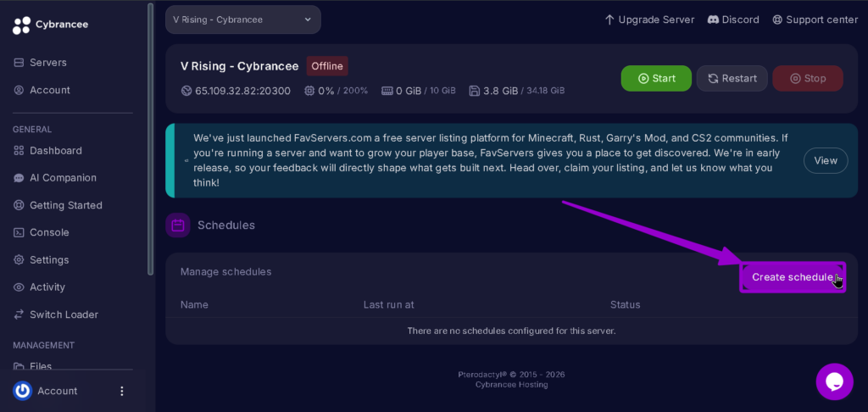Click View on the FavServers announcement
This screenshot has height=412, width=868.
(x=826, y=160)
